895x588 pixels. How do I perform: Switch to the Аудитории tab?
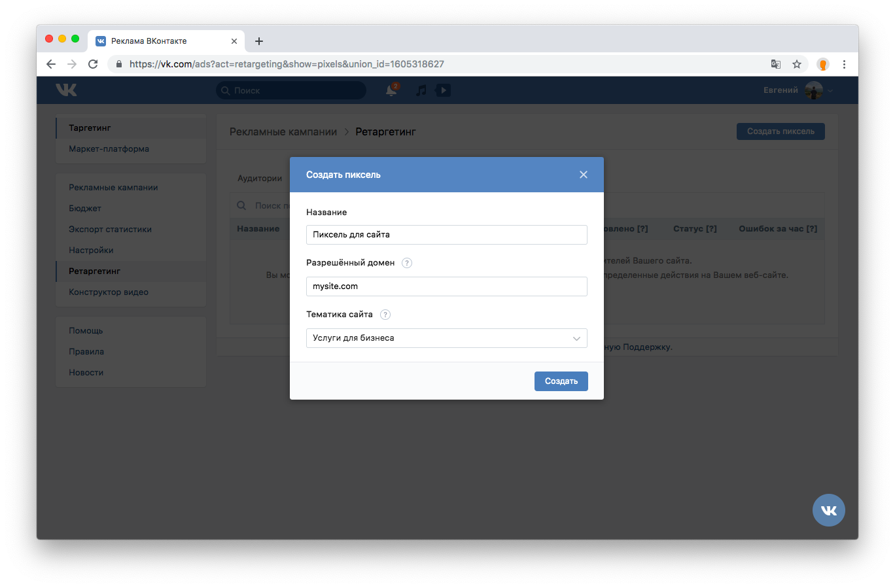tap(260, 179)
